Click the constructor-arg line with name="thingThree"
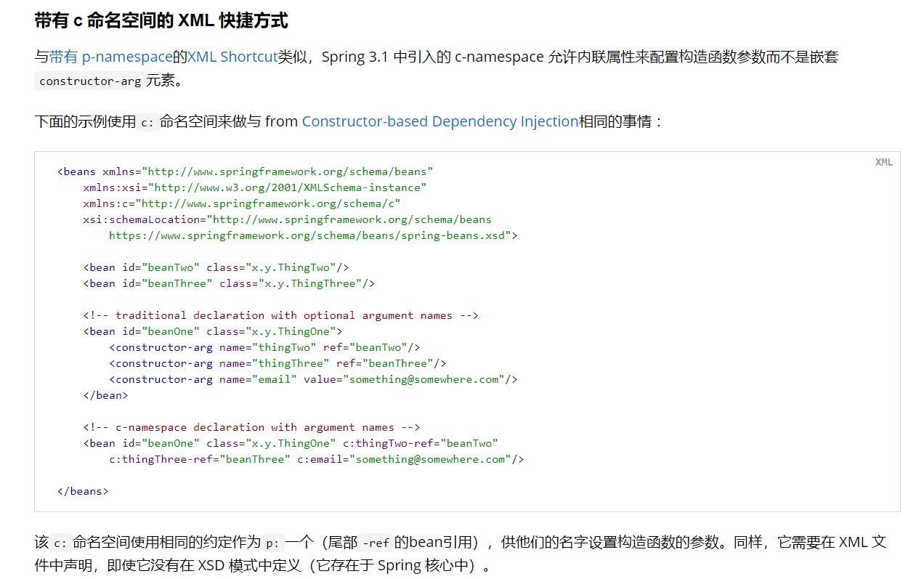The width and height of the screenshot is (924, 579). (x=277, y=363)
